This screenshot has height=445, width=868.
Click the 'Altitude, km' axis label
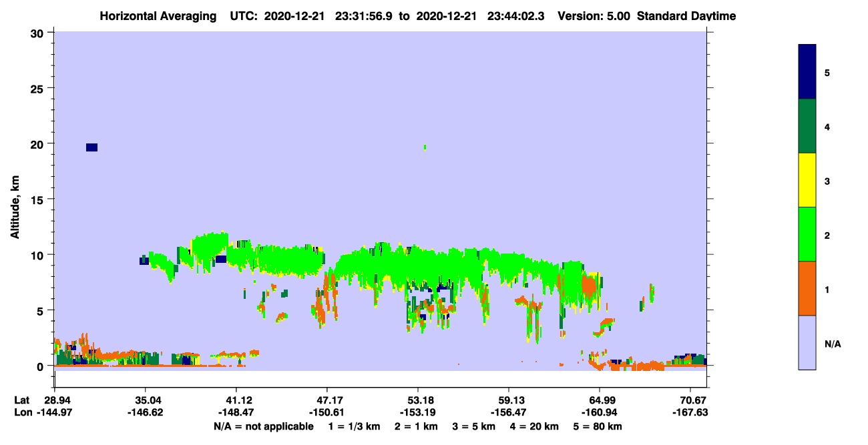coord(15,206)
